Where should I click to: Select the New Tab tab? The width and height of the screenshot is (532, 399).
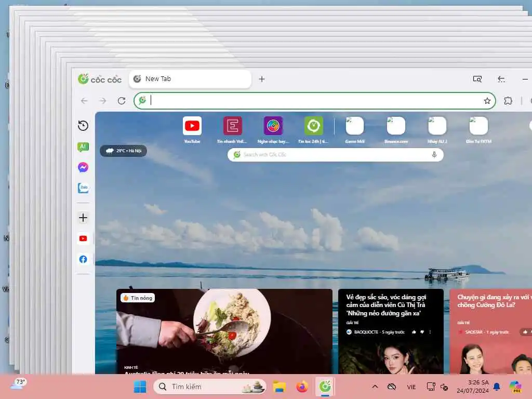click(190, 79)
